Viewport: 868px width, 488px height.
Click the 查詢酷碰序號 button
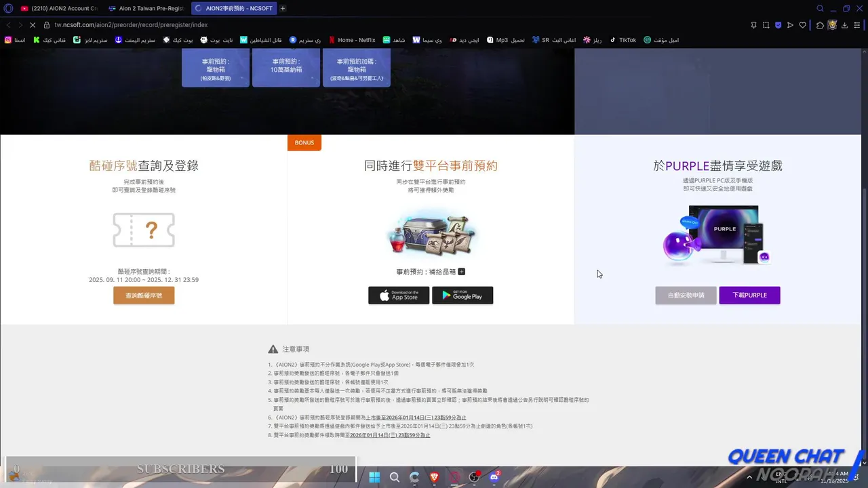[144, 296]
